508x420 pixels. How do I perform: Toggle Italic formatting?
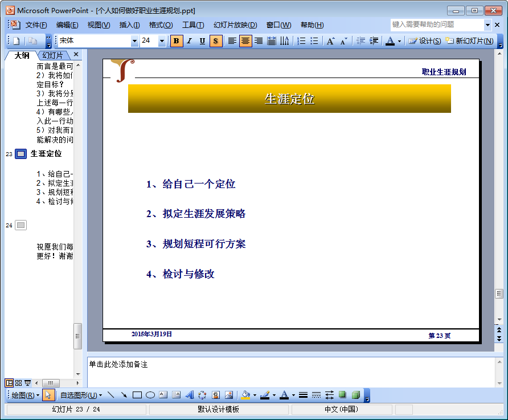tap(190, 41)
